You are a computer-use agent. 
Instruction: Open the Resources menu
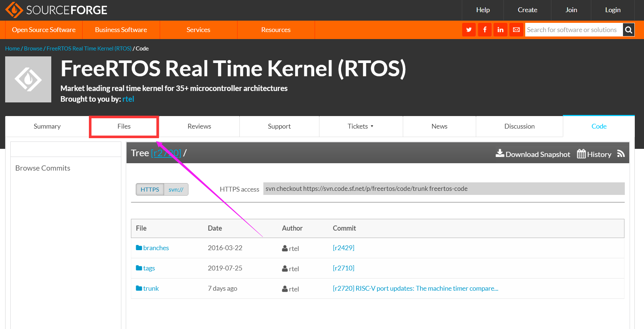[x=276, y=30]
